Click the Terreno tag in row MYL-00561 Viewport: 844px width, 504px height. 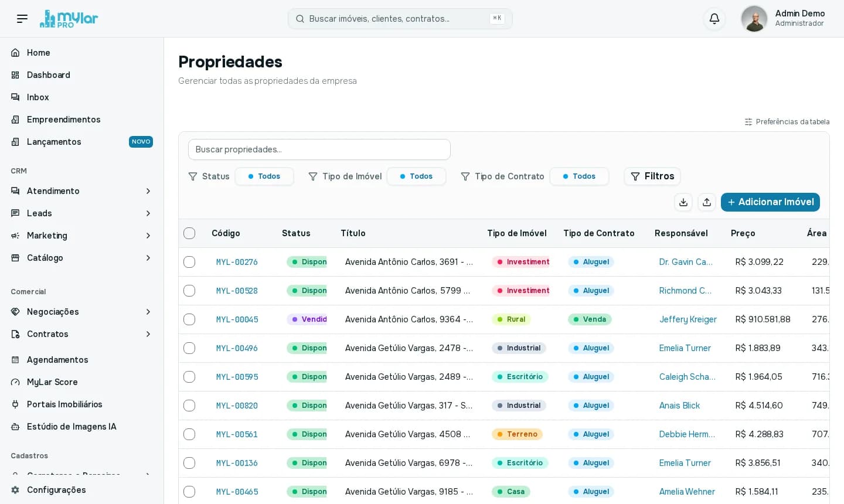[517, 434]
